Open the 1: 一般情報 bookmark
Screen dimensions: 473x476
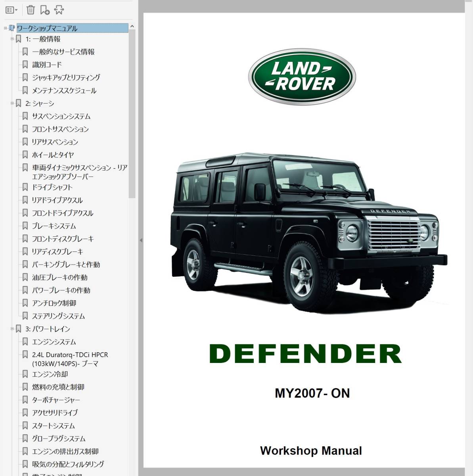[43, 39]
